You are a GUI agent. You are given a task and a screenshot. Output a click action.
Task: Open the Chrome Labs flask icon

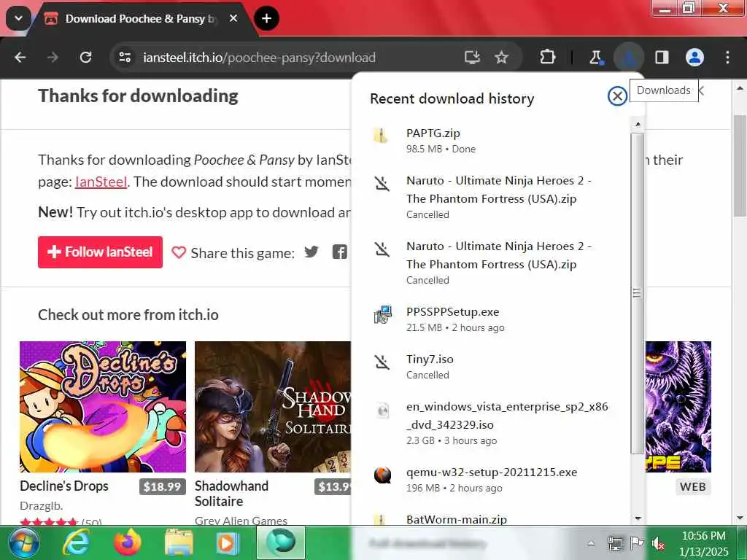tap(595, 58)
